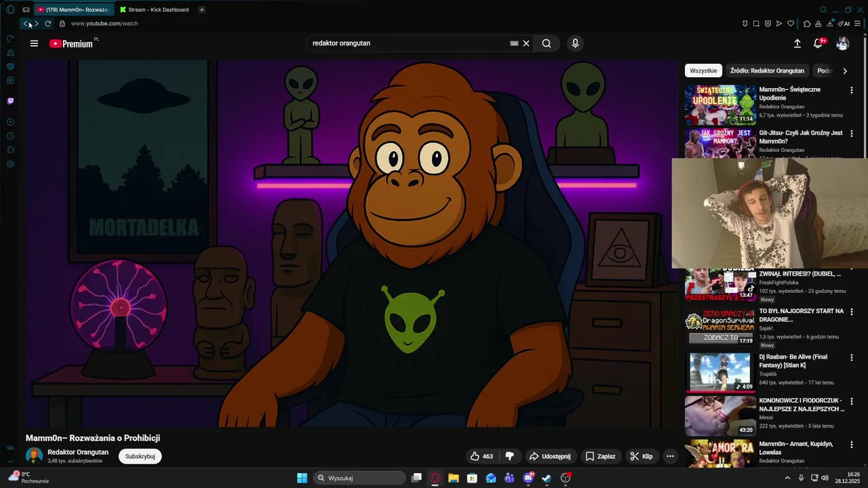Open browser easy setup sliders icon
The width and height of the screenshot is (868, 488).
pyautogui.click(x=859, y=24)
